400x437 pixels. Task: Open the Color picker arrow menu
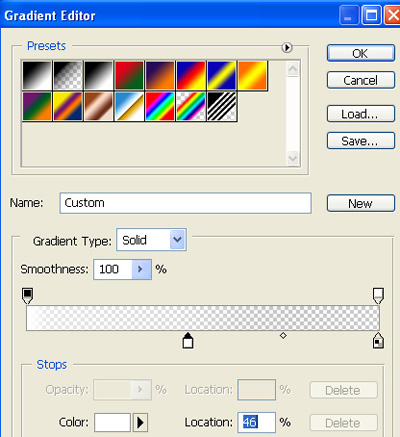140,422
